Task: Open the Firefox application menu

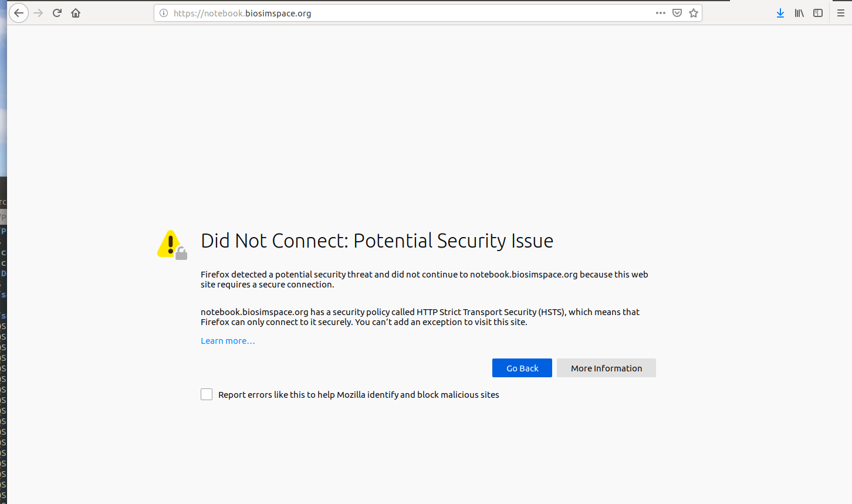Action: (x=841, y=12)
